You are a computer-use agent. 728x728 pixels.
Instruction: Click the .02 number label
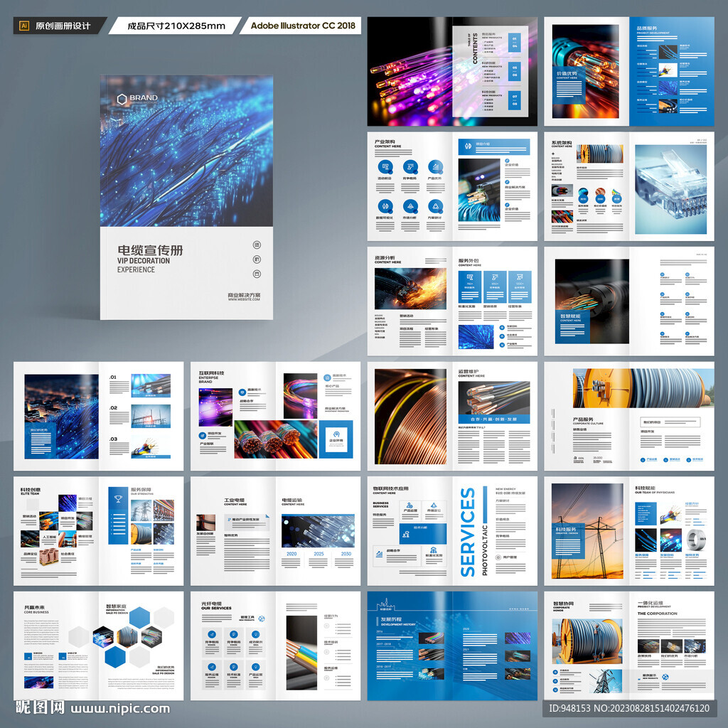point(113,407)
